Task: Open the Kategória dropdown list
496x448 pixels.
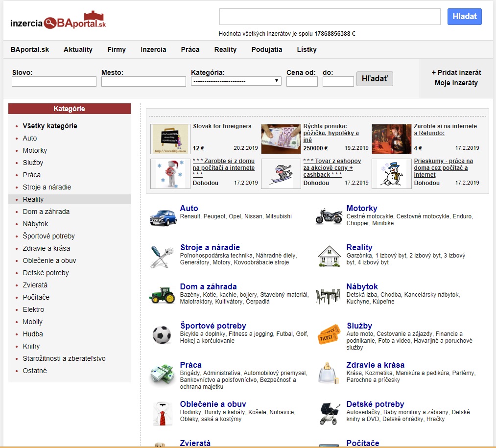Action: click(x=236, y=81)
